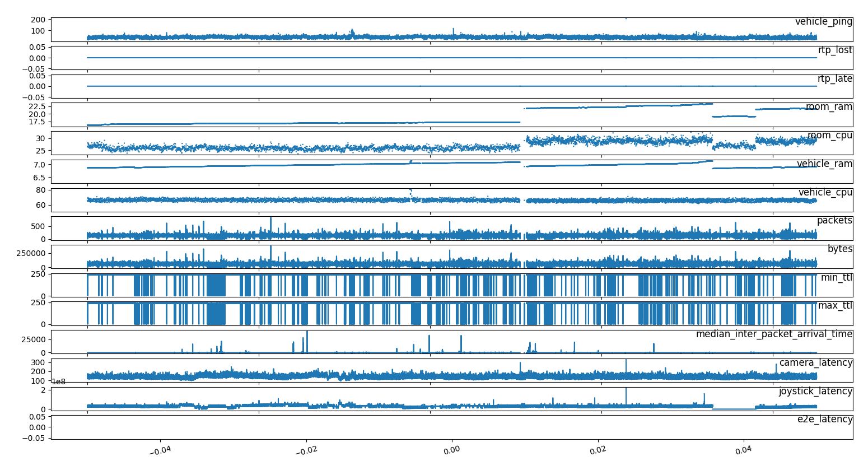Click the joystick_latency subplot label

(x=815, y=392)
